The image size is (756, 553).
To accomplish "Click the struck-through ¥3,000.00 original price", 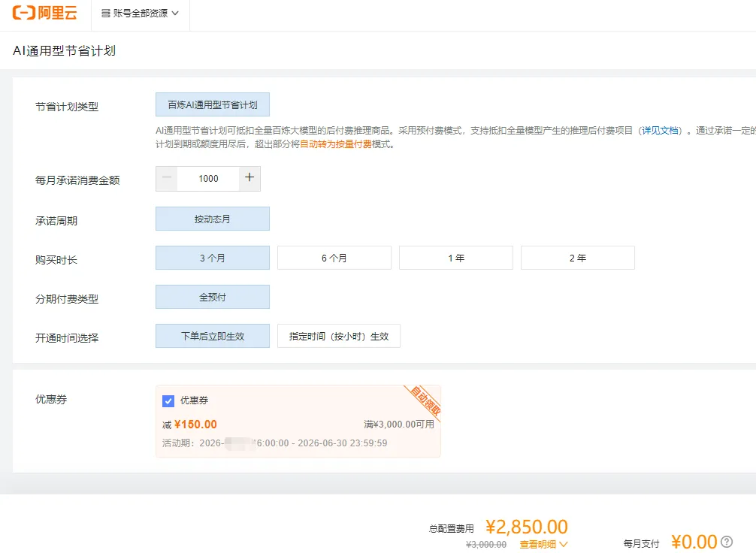I will (x=486, y=544).
